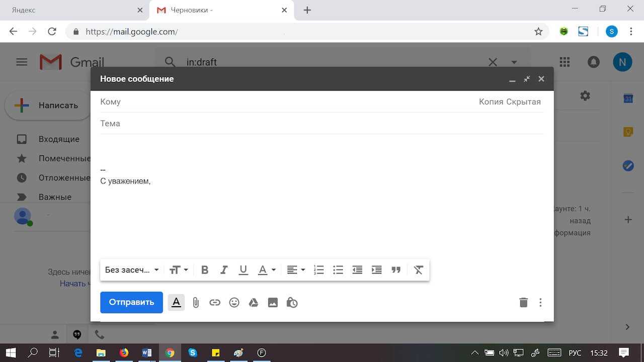Remove formatting from selected text
This screenshot has width=644, height=362.
(x=418, y=270)
